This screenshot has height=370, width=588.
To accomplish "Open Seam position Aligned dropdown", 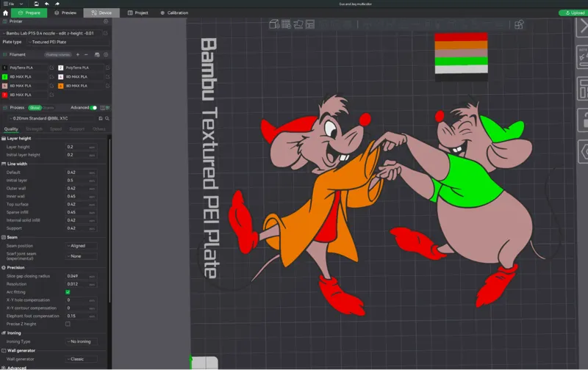I will (x=82, y=246).
